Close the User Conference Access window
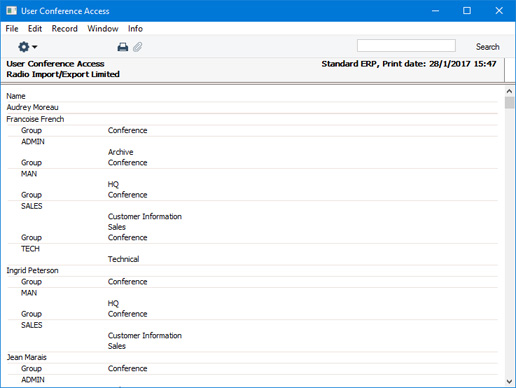The height and width of the screenshot is (388, 516). (x=499, y=11)
